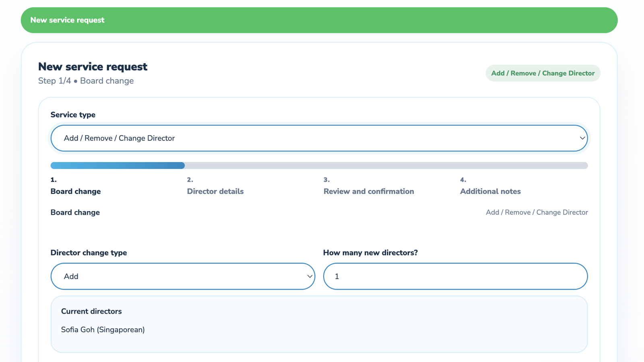This screenshot has height=362, width=644.
Task: Click the Service type dropdown chevron arrow
Action: 582,138
